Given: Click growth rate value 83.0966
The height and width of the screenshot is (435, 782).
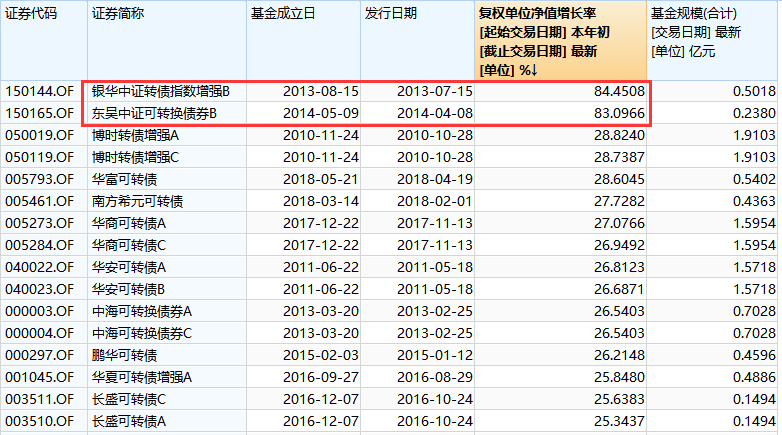Looking at the screenshot, I should coord(619,113).
